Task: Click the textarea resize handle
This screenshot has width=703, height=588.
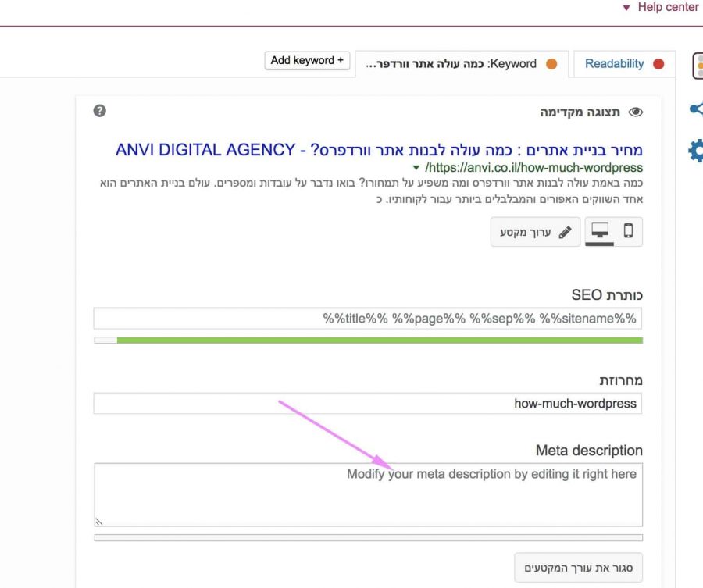Action: (x=99, y=522)
